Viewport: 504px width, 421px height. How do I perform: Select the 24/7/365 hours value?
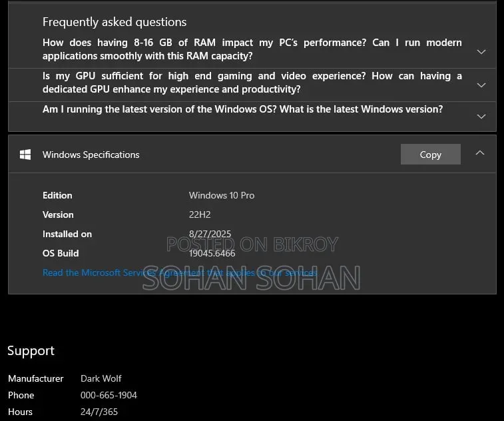99,412
